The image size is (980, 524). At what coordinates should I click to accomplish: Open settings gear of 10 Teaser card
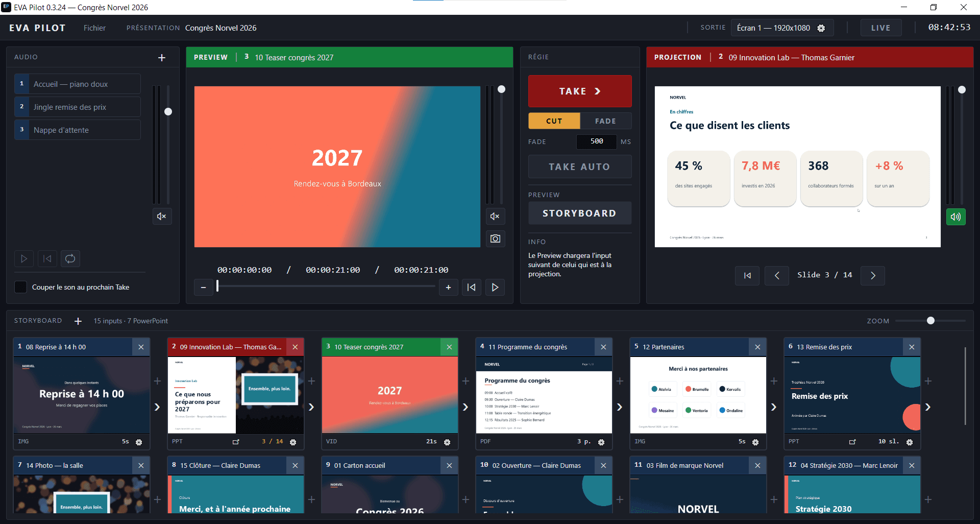pos(447,442)
